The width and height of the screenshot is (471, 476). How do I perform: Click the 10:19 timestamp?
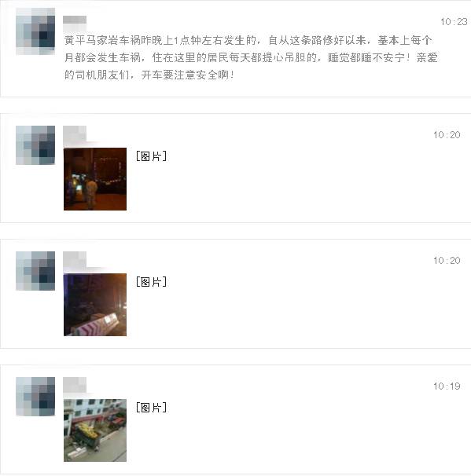[x=447, y=386]
